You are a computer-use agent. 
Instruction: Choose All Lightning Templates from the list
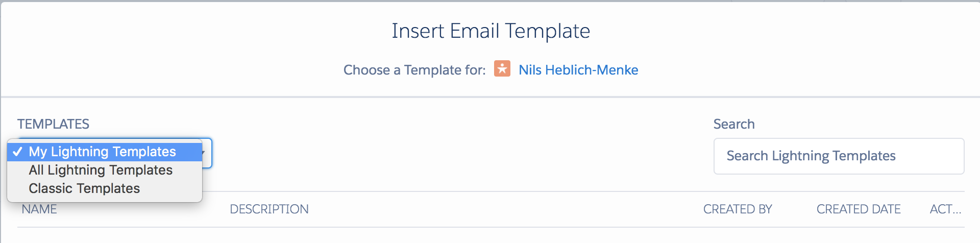tap(101, 170)
